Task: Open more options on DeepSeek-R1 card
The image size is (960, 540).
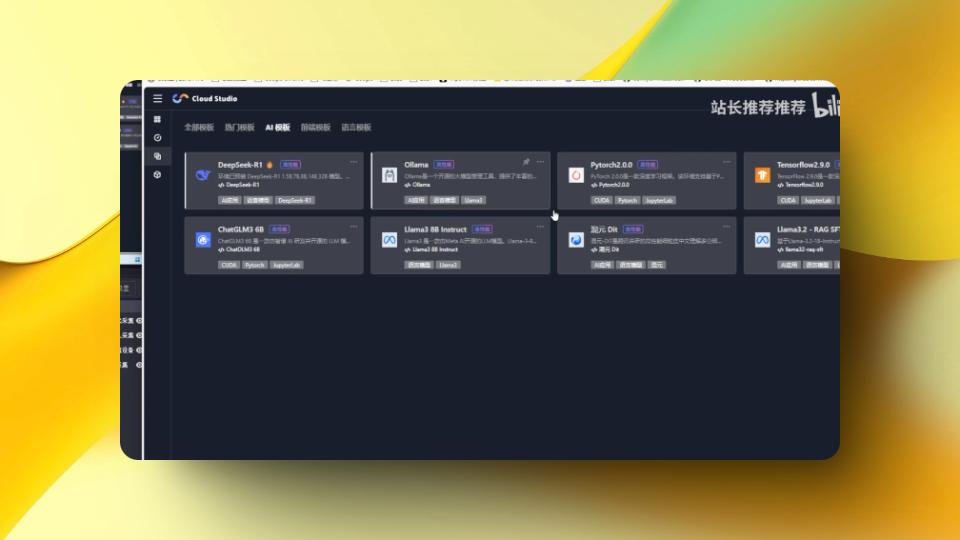Action: [x=353, y=162]
